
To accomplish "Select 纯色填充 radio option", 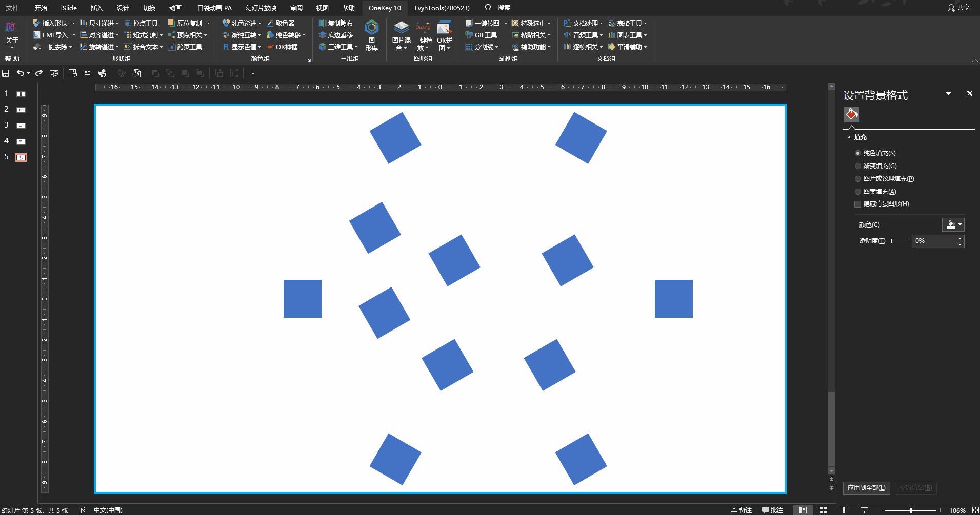I will (858, 153).
